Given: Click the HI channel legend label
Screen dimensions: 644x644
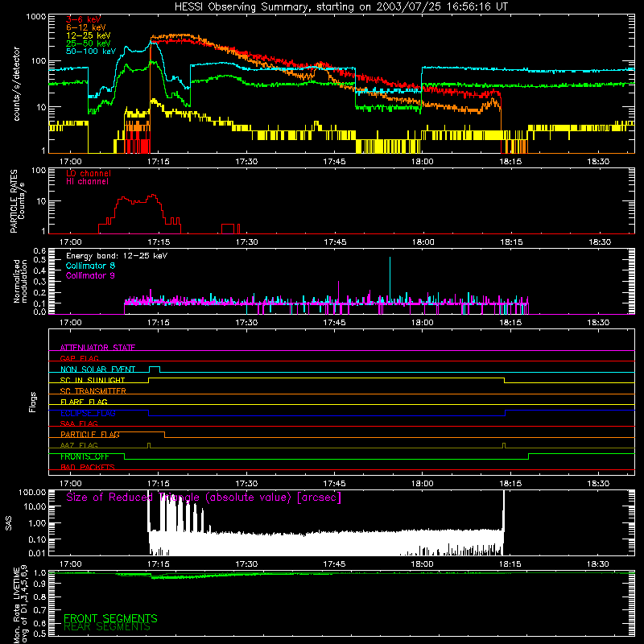Looking at the screenshot, I should coord(87,181).
